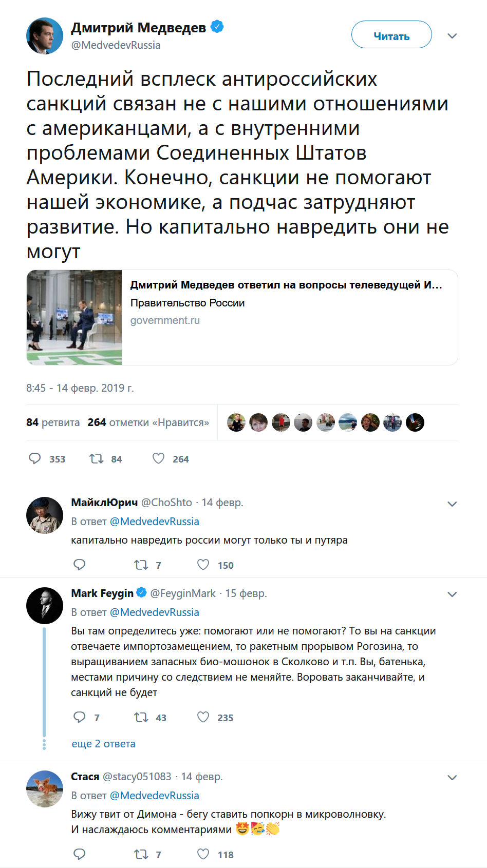Reply to Стася's comment

(80, 854)
